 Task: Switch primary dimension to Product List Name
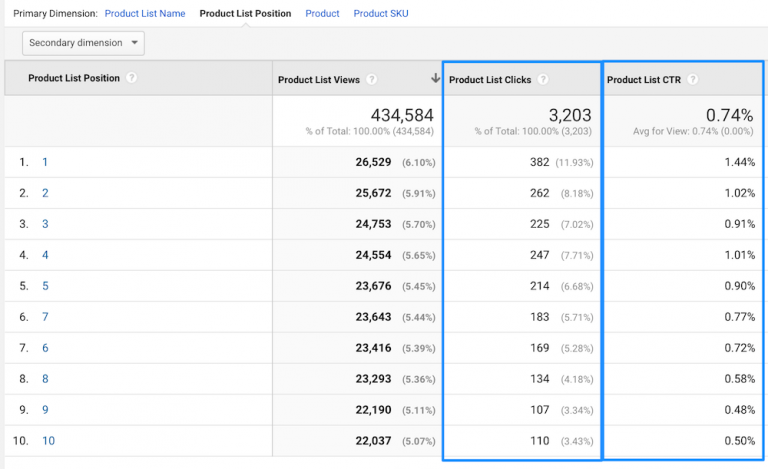point(146,14)
